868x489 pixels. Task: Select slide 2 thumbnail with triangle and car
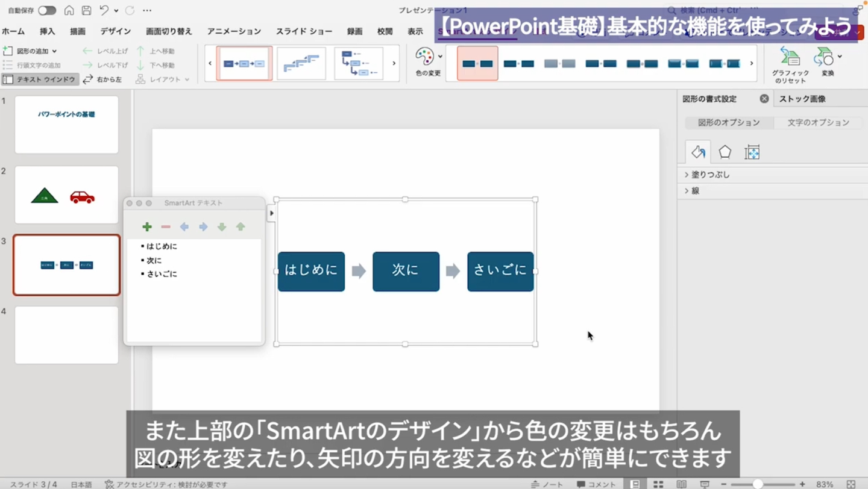66,195
